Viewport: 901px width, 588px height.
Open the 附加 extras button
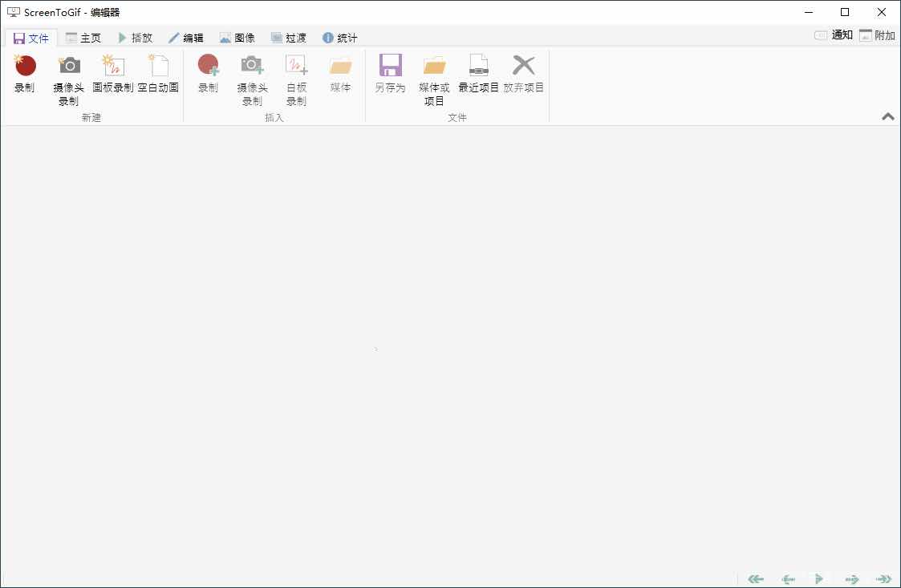point(877,35)
